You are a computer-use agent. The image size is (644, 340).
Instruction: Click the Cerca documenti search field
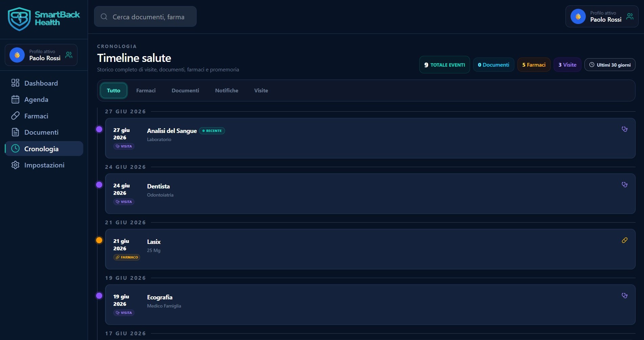tap(145, 17)
